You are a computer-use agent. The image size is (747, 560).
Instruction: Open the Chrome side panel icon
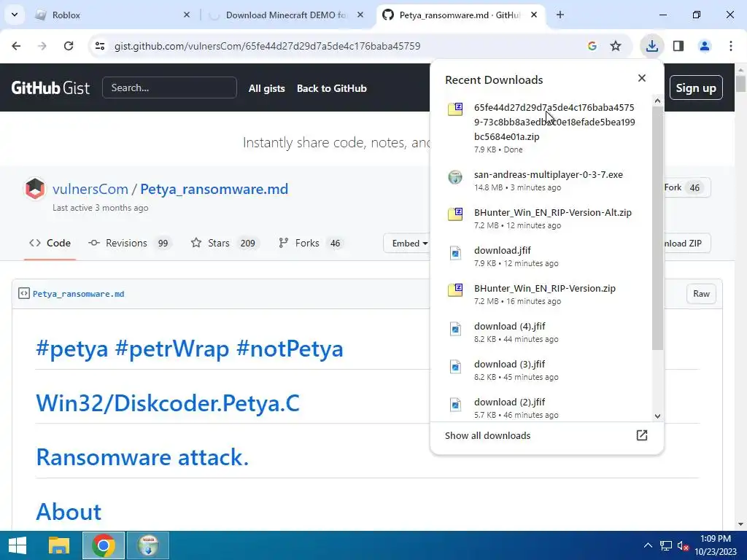tap(678, 46)
